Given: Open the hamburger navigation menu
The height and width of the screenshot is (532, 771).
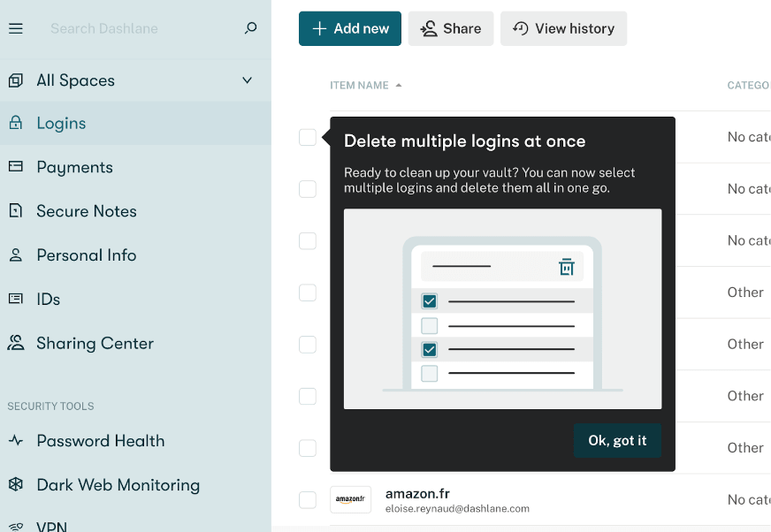Looking at the screenshot, I should [x=16, y=27].
